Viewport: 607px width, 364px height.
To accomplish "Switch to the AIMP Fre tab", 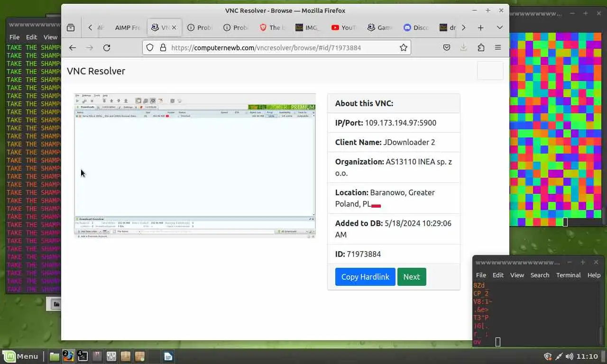I will click(x=128, y=27).
